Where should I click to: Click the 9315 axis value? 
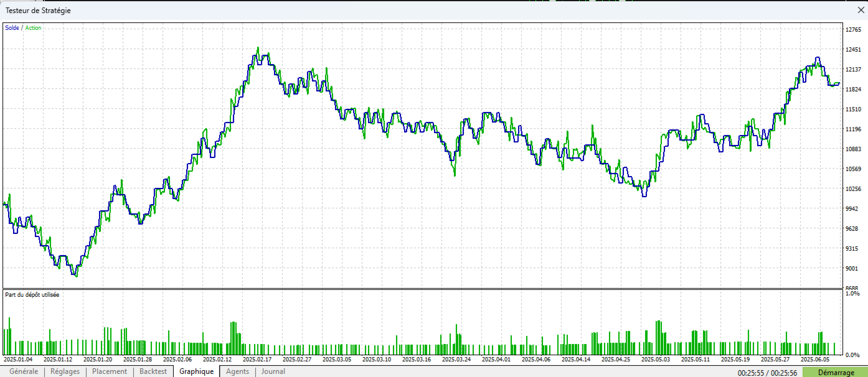(x=852, y=248)
